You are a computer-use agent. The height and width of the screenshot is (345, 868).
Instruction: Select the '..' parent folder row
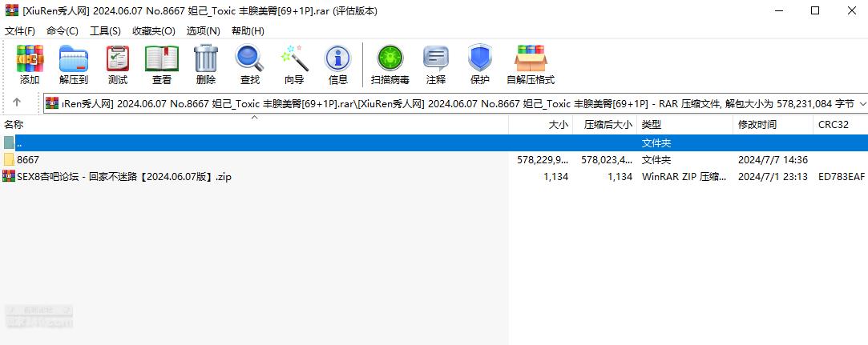pos(434,143)
